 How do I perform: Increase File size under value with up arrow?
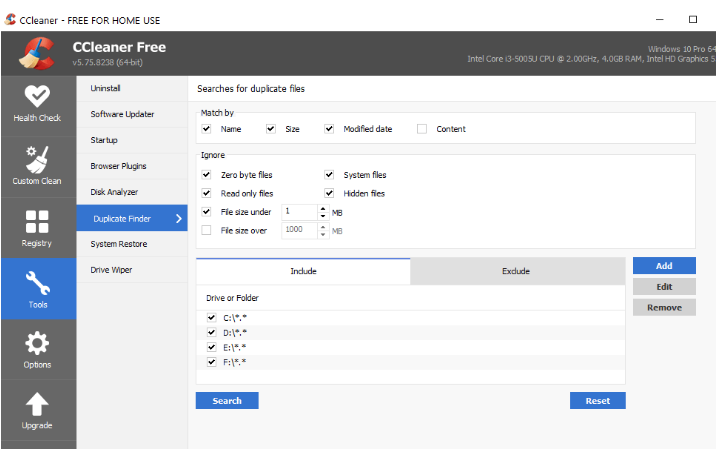tap(322, 208)
